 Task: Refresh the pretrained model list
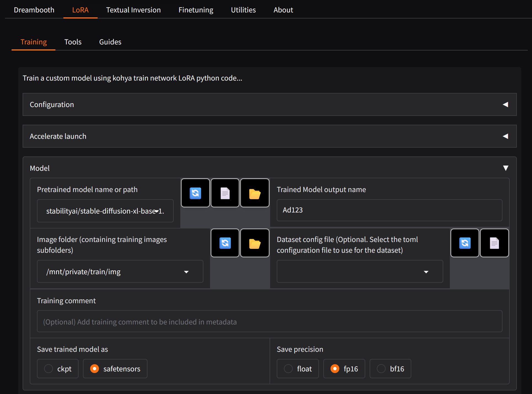[x=195, y=193]
